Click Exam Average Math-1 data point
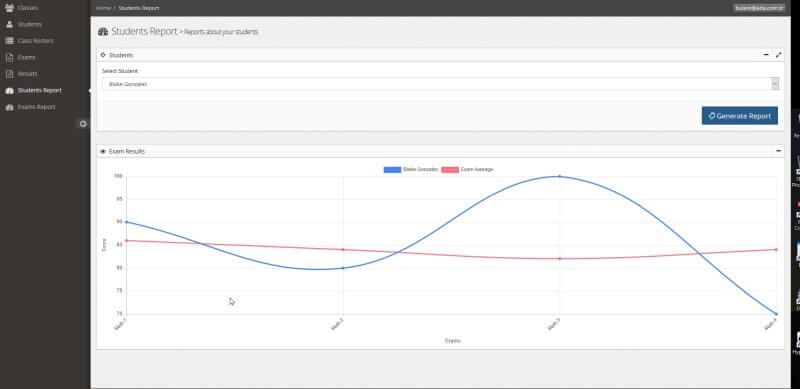Image resolution: width=800 pixels, height=389 pixels. point(126,240)
